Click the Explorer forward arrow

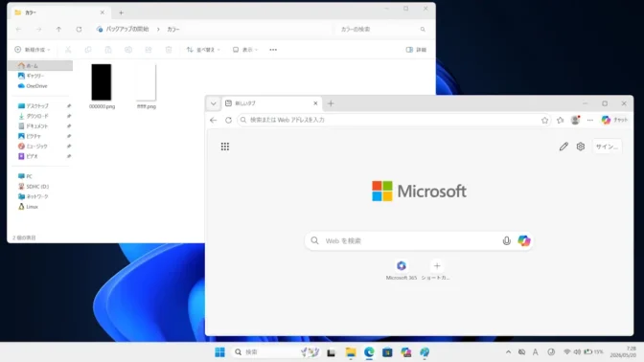pos(38,29)
